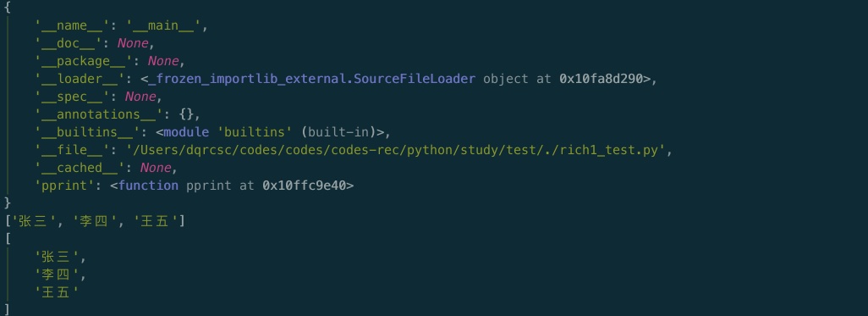
Task: Click the rich1_test.py file path
Action: point(395,150)
